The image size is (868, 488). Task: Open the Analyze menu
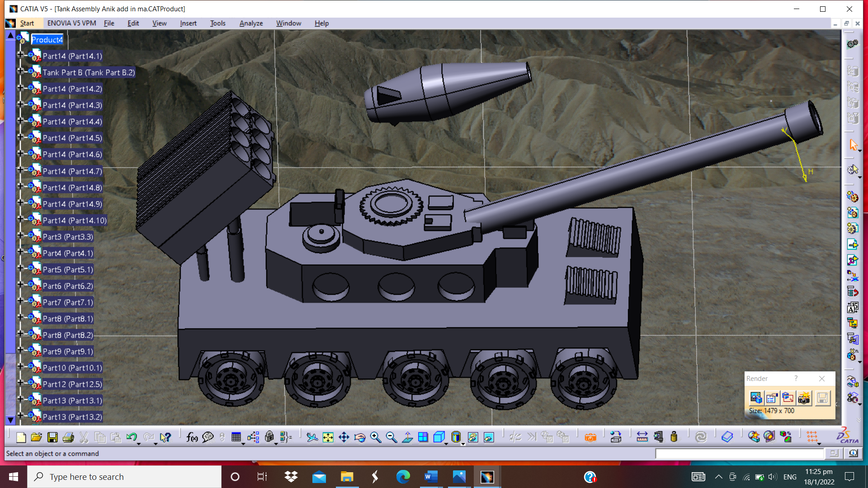(x=251, y=23)
